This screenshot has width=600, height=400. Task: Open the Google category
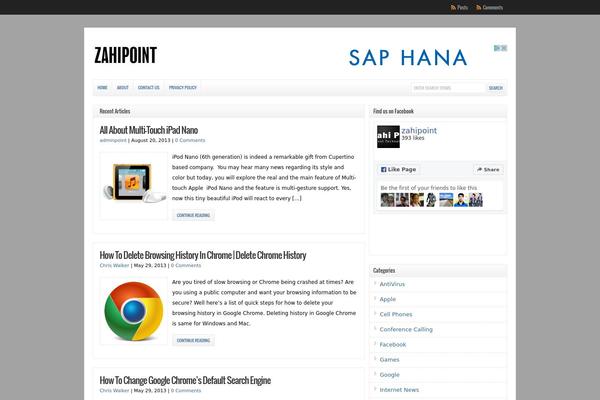(389, 375)
